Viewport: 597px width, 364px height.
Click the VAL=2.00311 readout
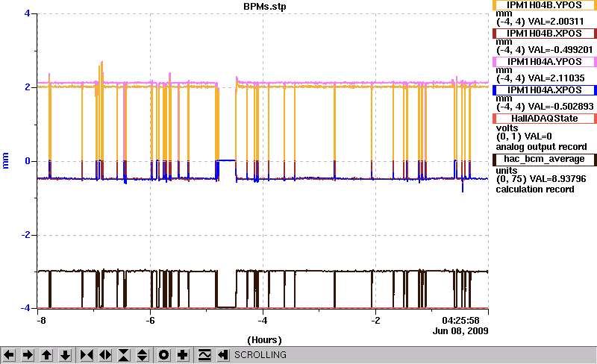tap(556, 22)
